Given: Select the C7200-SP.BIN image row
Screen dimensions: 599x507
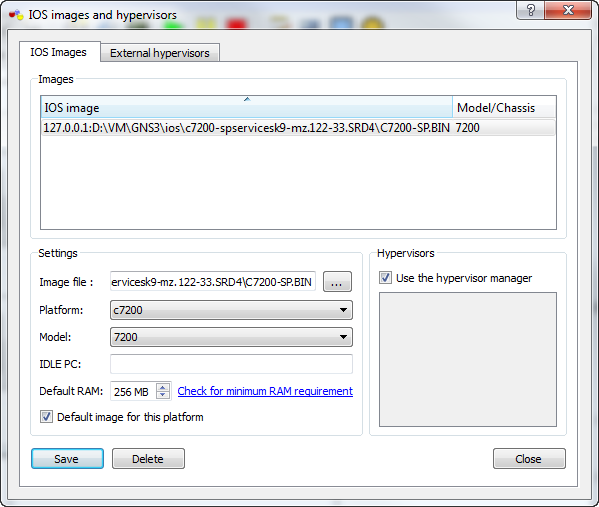Looking at the screenshot, I should click(x=298, y=128).
